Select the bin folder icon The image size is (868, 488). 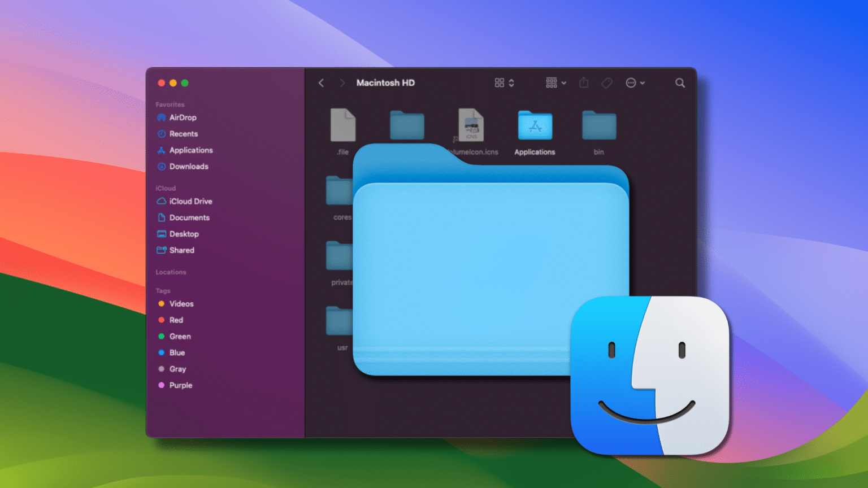point(598,126)
